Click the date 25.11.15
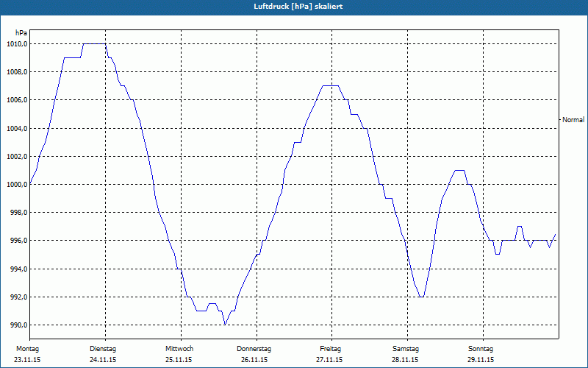The height and width of the screenshot is (368, 588). [x=179, y=360]
